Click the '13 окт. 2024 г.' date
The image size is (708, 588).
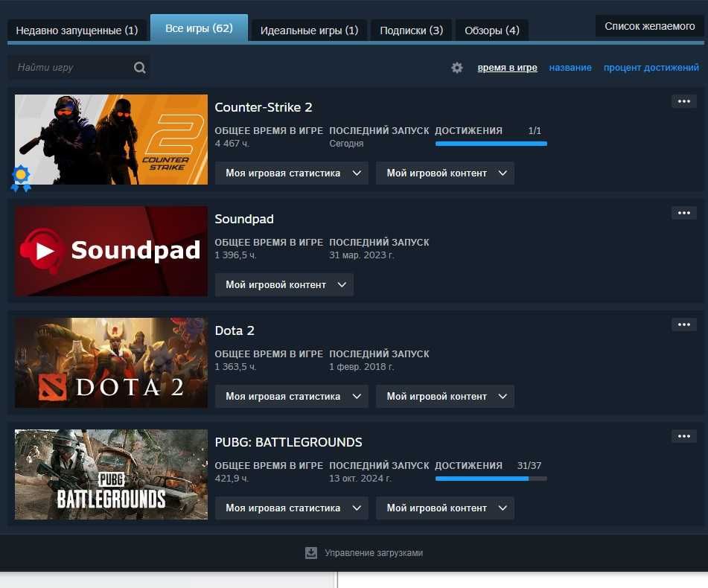(x=360, y=479)
